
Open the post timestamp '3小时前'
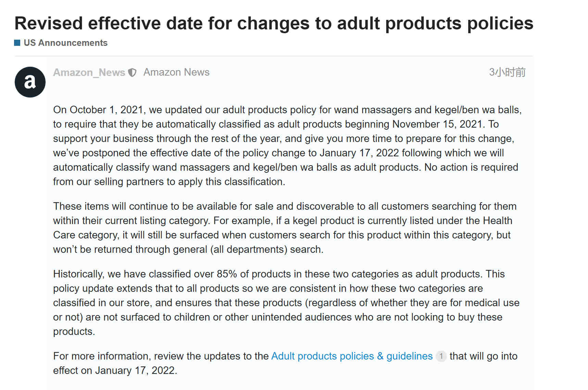pyautogui.click(x=507, y=72)
